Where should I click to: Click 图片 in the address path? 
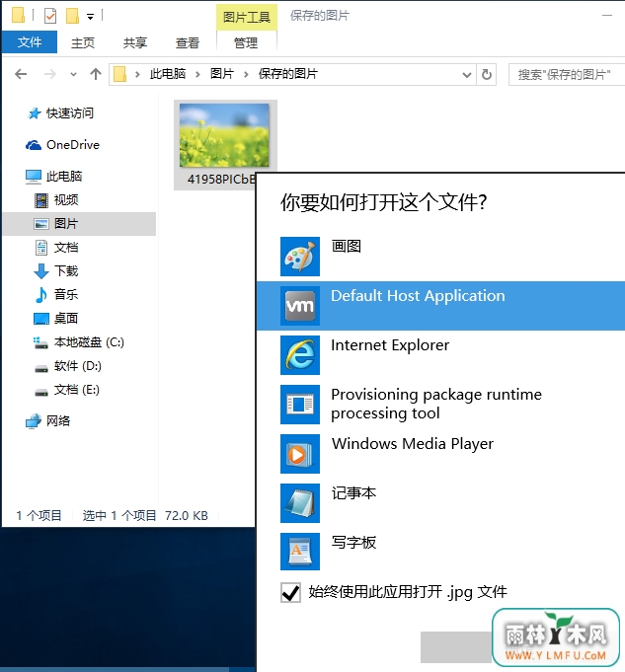point(222,74)
